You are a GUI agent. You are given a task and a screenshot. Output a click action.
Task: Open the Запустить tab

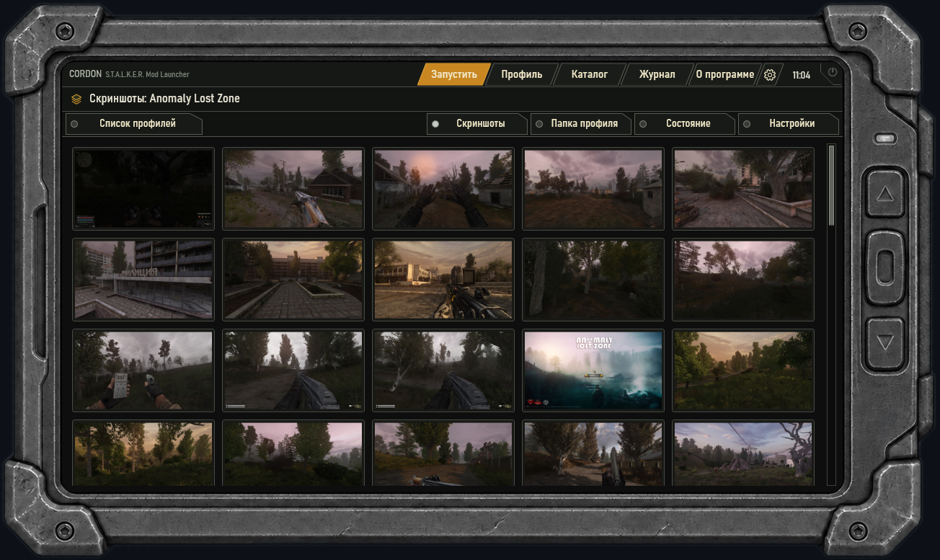(x=454, y=74)
